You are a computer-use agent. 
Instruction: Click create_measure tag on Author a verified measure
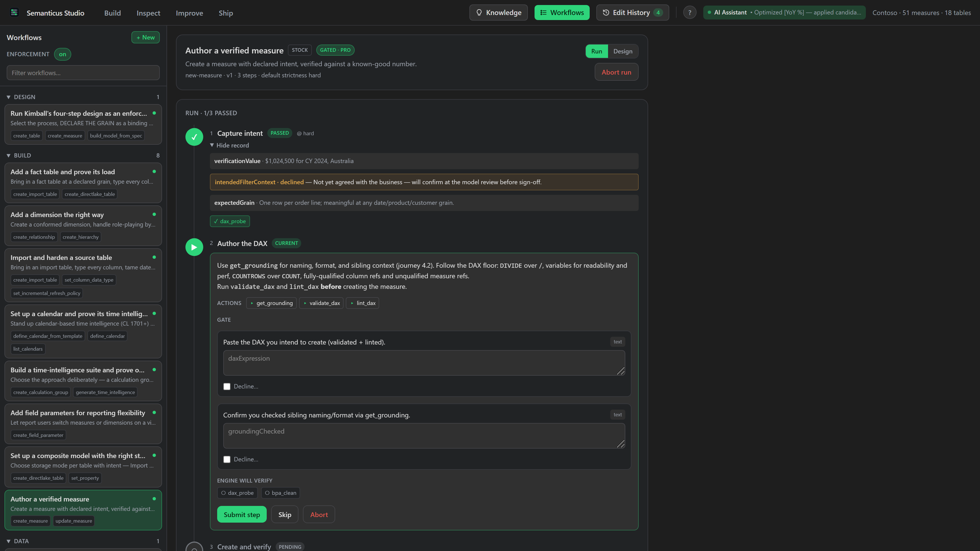pyautogui.click(x=30, y=521)
